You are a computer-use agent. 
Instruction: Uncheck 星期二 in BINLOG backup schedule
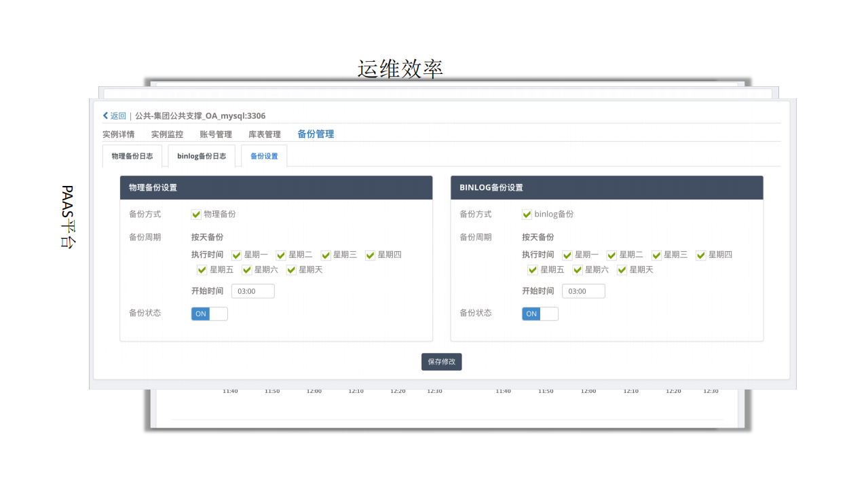610,255
